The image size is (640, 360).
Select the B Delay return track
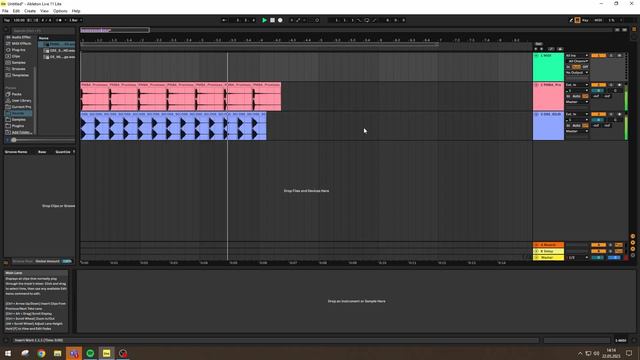pyautogui.click(x=548, y=251)
